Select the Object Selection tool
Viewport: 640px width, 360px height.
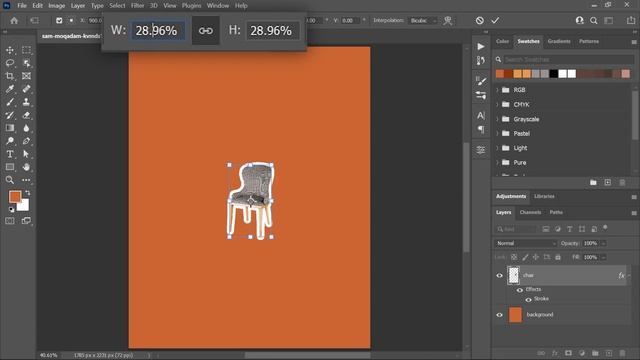pos(26,63)
